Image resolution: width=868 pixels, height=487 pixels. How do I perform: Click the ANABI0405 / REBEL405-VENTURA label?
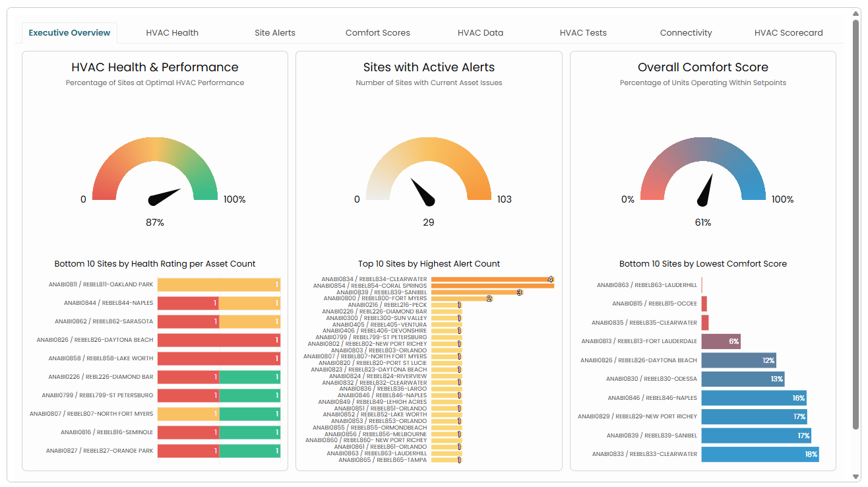pyautogui.click(x=379, y=325)
